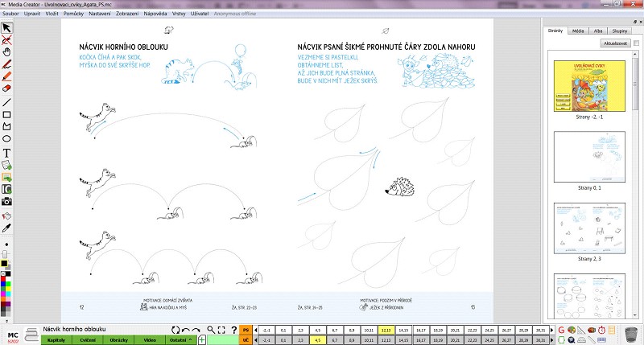Open the question mark help

coord(233,330)
